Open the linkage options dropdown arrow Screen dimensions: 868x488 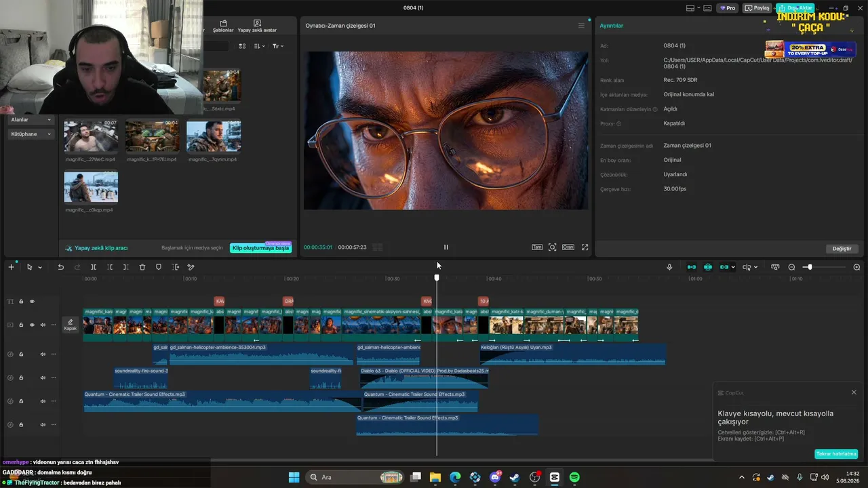click(x=734, y=267)
